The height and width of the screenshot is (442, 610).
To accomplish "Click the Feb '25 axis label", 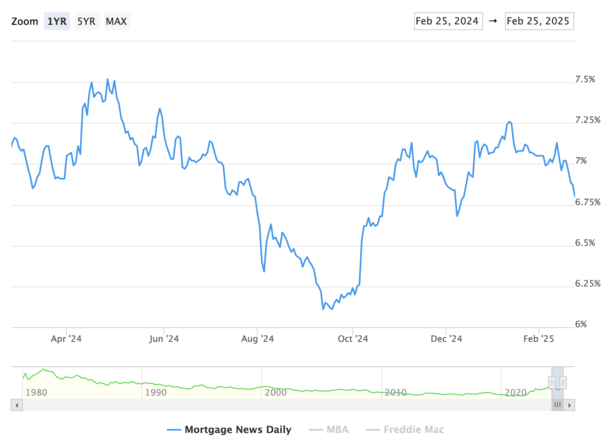I will (x=538, y=339).
